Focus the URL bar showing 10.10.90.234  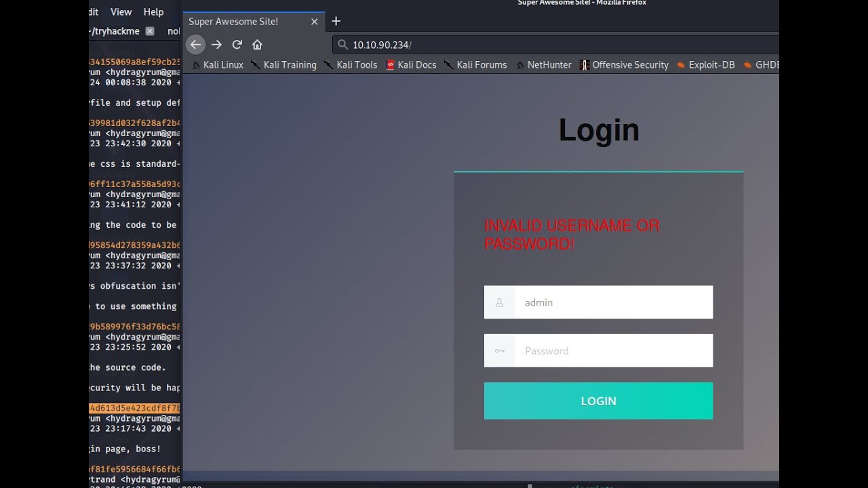coord(555,45)
